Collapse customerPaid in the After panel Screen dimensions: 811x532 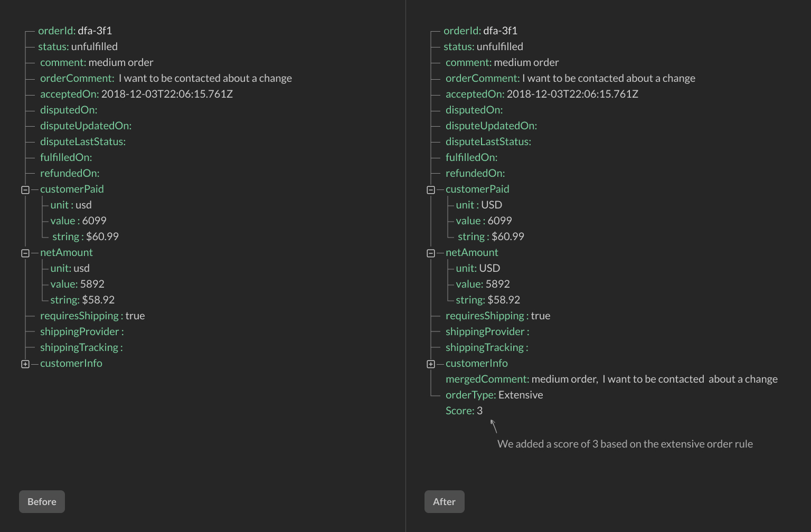(430, 189)
